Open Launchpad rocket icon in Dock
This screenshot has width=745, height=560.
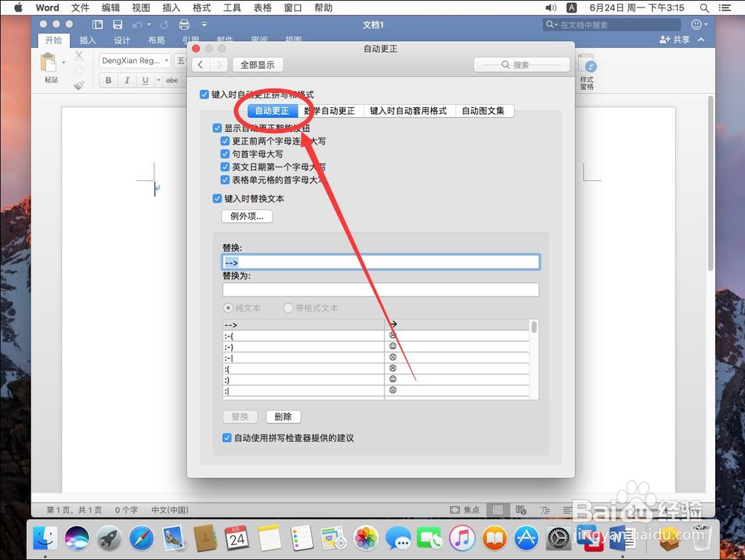(x=109, y=538)
